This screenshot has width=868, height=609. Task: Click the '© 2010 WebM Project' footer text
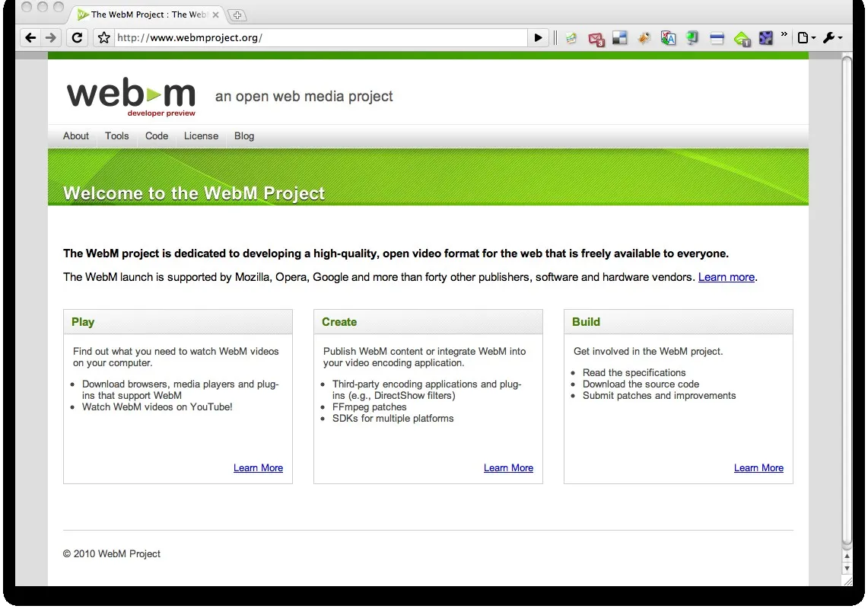click(112, 553)
